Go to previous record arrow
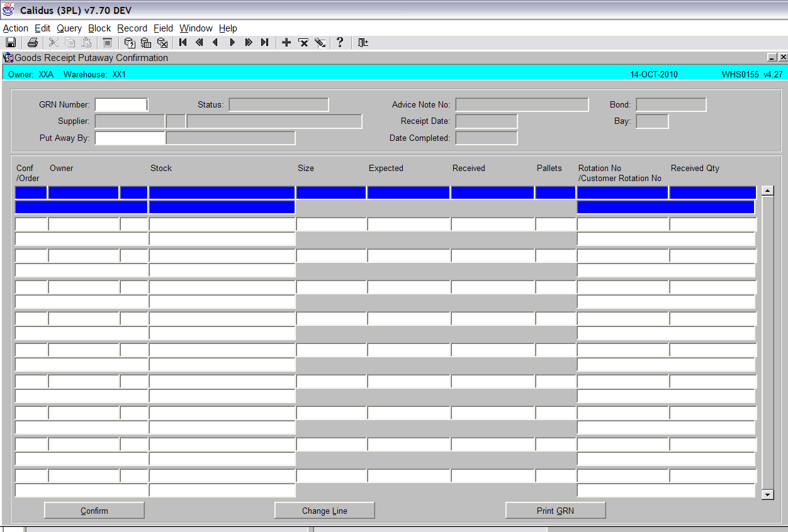Screen dimensions: 788x532 [x=216, y=43]
